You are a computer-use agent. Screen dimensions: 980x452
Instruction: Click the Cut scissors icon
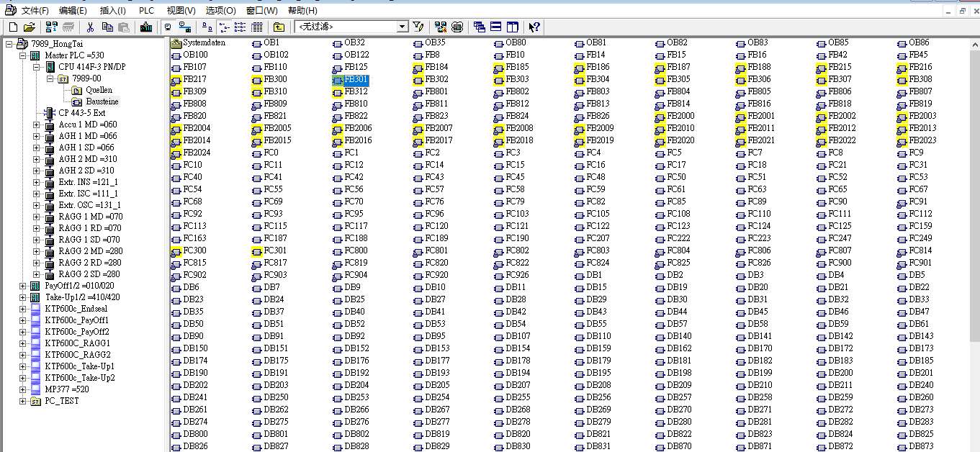pos(90,27)
